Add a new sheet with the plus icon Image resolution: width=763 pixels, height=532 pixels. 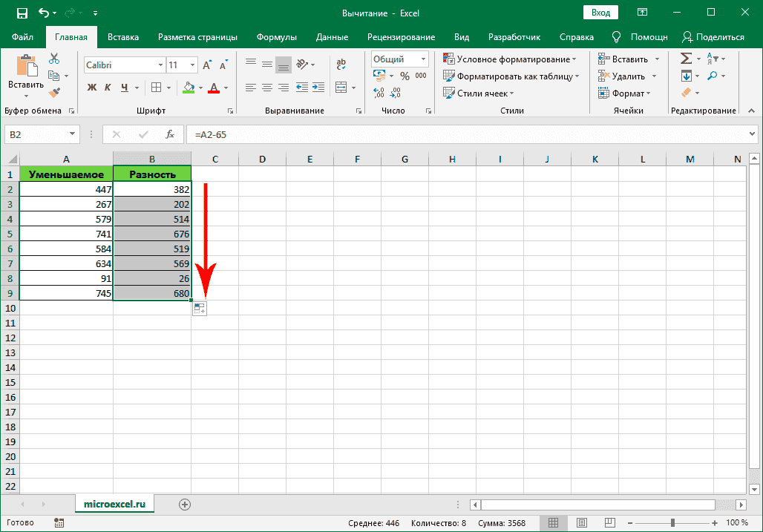click(185, 505)
